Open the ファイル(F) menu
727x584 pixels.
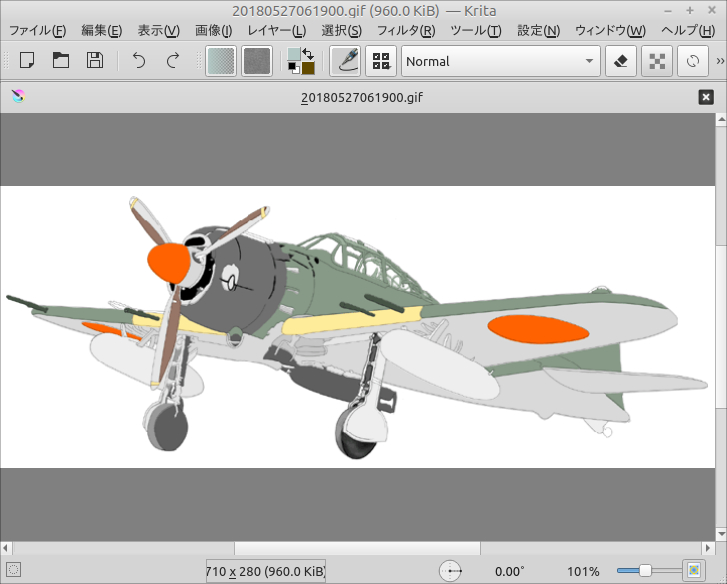38,31
